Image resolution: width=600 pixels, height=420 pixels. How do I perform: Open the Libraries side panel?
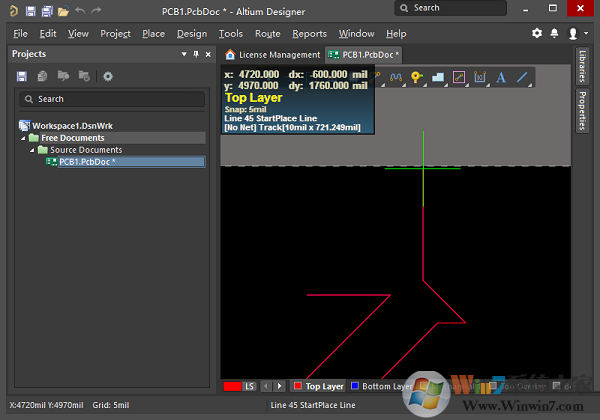(x=582, y=66)
